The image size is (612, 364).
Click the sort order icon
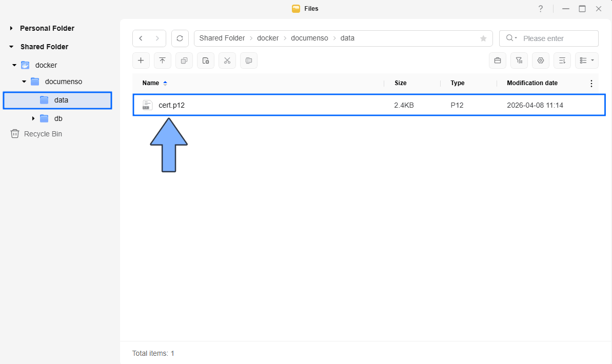click(562, 60)
